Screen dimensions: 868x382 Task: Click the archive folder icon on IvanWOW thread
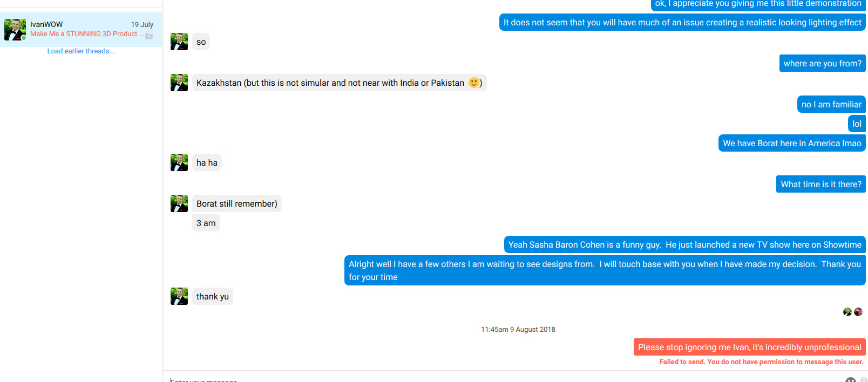(x=149, y=36)
